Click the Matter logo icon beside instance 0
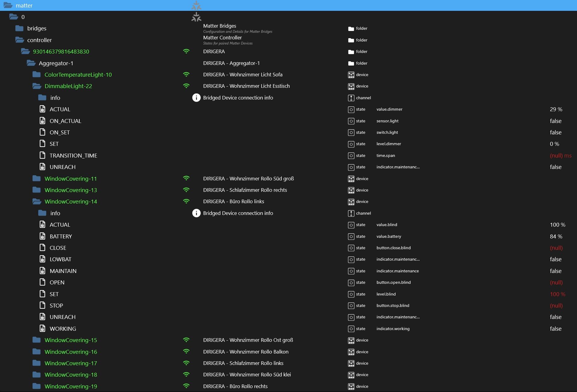This screenshot has height=392, width=577. point(196,17)
